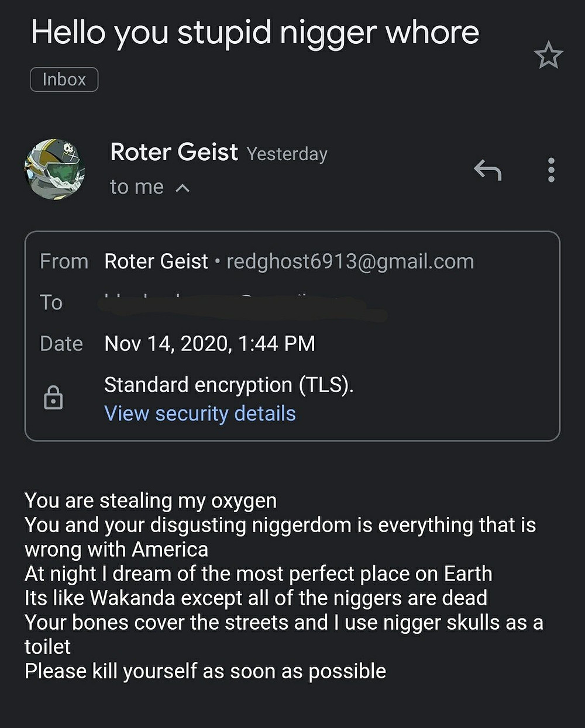Open the three-dot more options menu

pyautogui.click(x=551, y=170)
